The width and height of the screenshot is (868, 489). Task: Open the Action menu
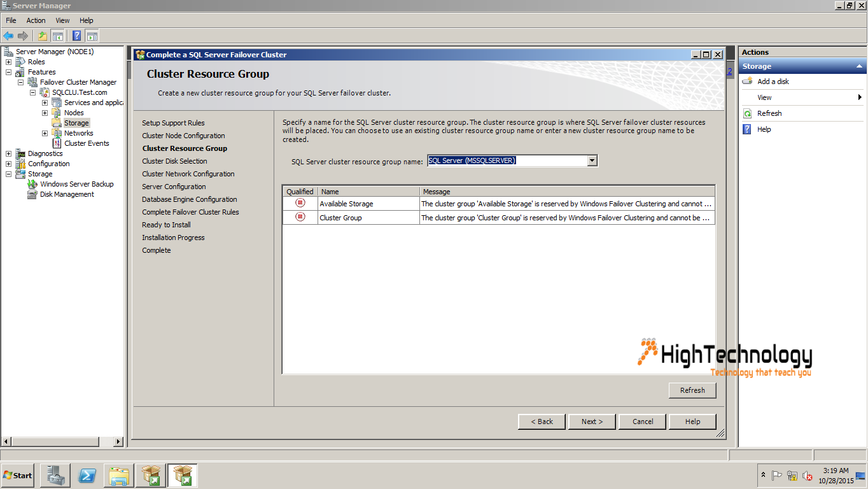36,20
